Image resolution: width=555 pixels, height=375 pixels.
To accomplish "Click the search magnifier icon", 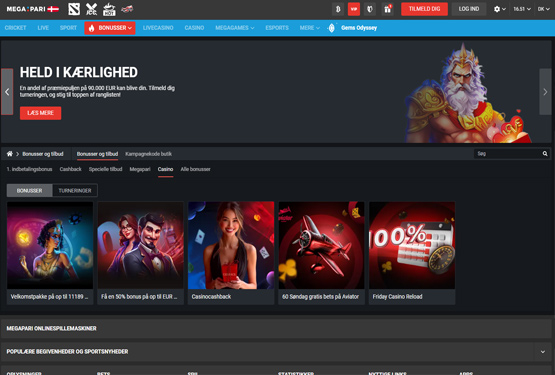I will [x=545, y=154].
